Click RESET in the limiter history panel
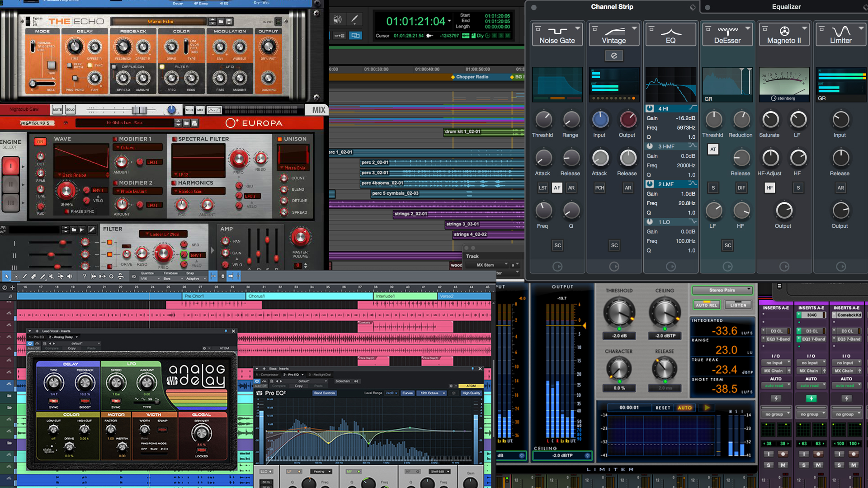The image size is (868, 488). coord(663,408)
